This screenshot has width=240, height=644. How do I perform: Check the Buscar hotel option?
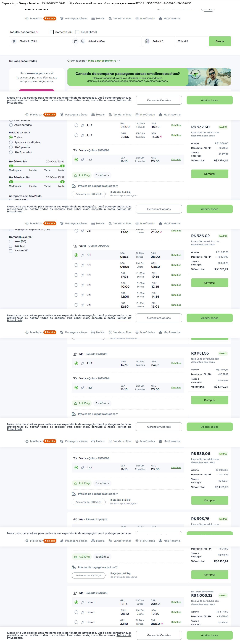click(77, 32)
